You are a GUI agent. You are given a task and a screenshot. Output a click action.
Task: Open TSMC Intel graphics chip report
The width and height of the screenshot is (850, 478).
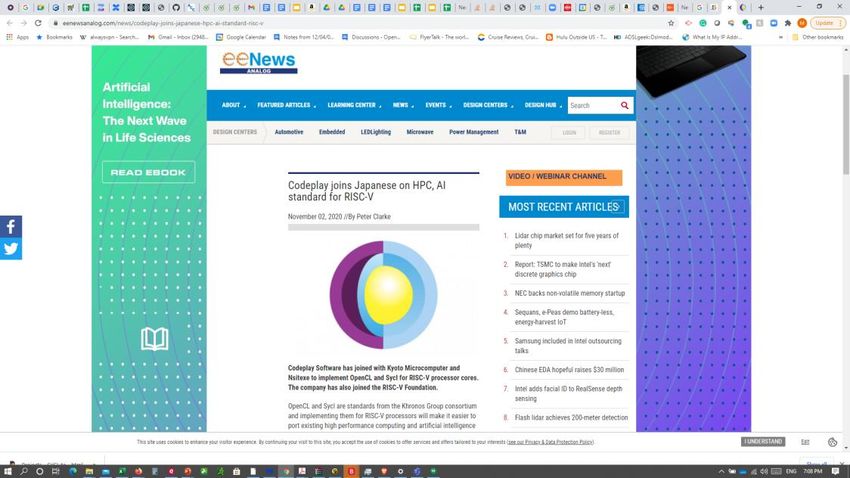tap(563, 269)
